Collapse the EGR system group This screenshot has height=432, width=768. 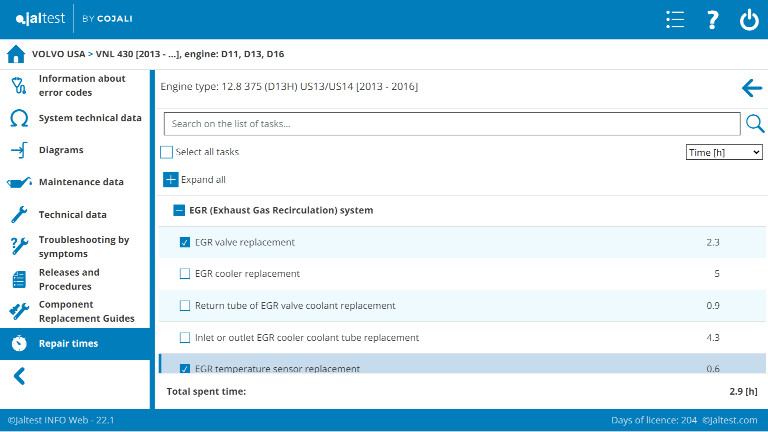[x=179, y=211]
